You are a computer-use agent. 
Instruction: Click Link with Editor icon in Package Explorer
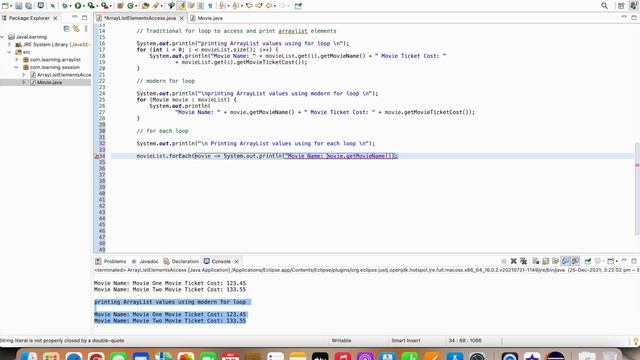76,29
